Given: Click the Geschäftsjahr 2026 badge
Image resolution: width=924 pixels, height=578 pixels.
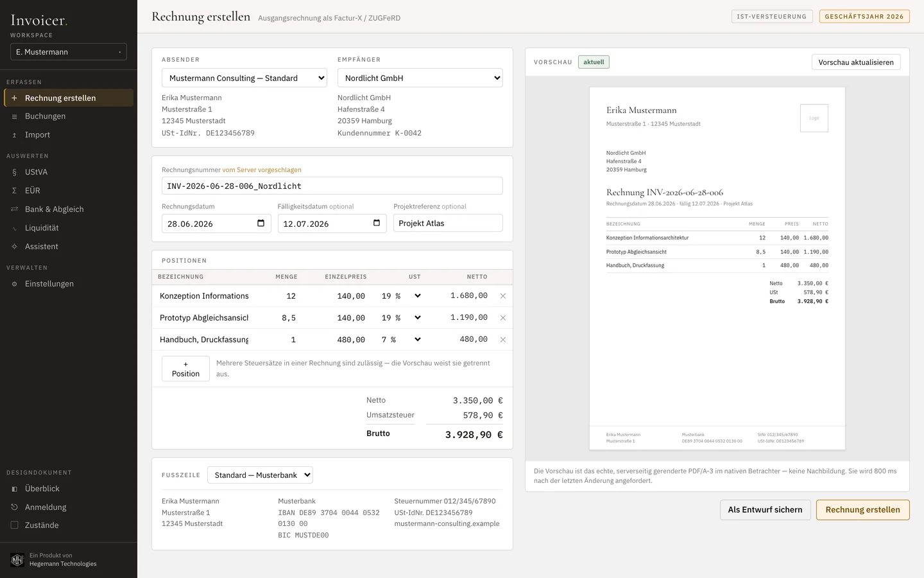Looking at the screenshot, I should [x=864, y=17].
